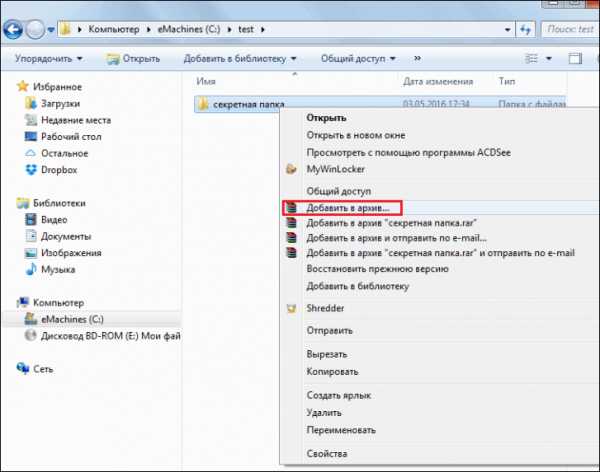Select the секретная папка folder row
This screenshot has height=472, width=600.
(x=380, y=104)
